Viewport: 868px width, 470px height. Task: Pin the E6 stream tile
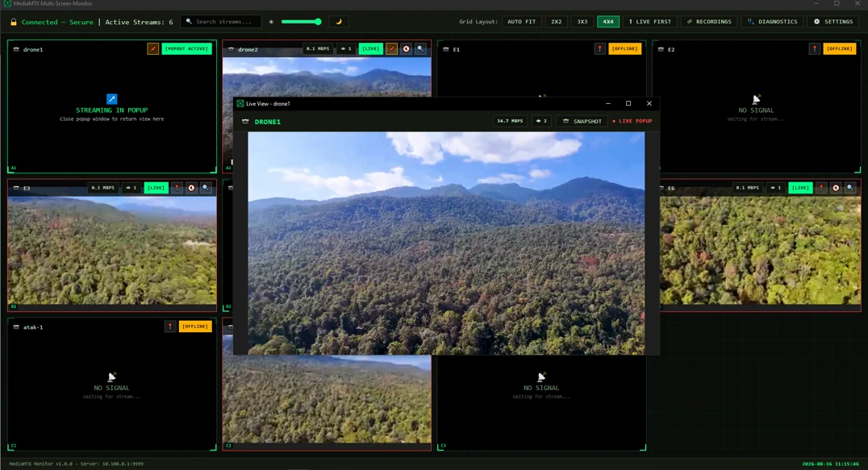pyautogui.click(x=821, y=188)
